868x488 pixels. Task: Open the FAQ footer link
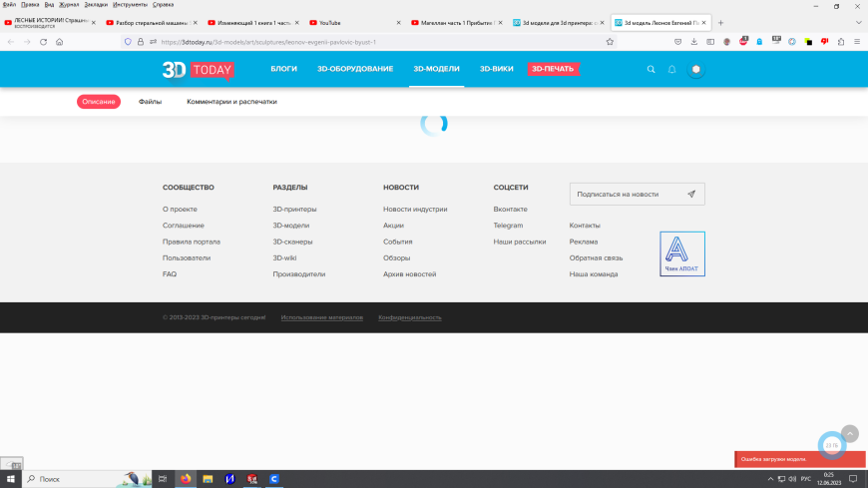tap(170, 274)
